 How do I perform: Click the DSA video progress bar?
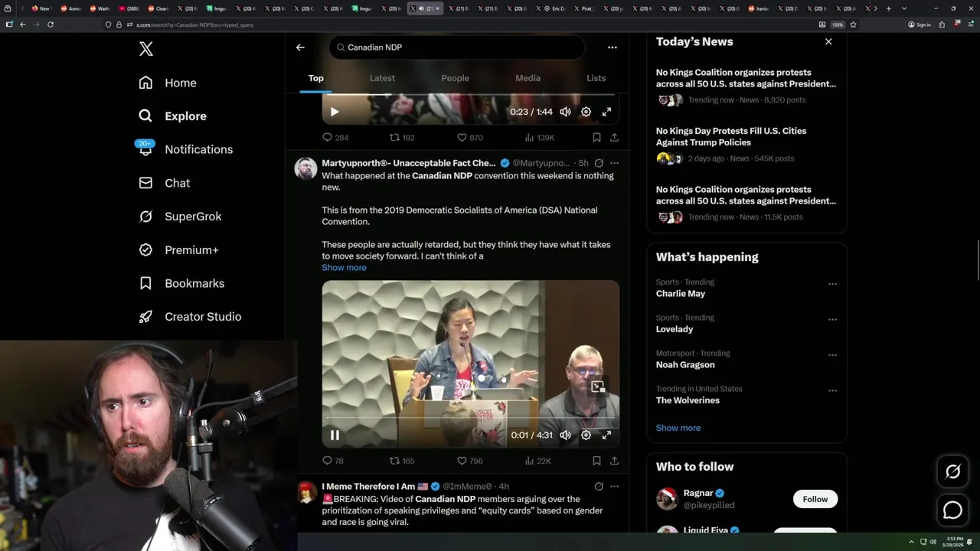470,419
